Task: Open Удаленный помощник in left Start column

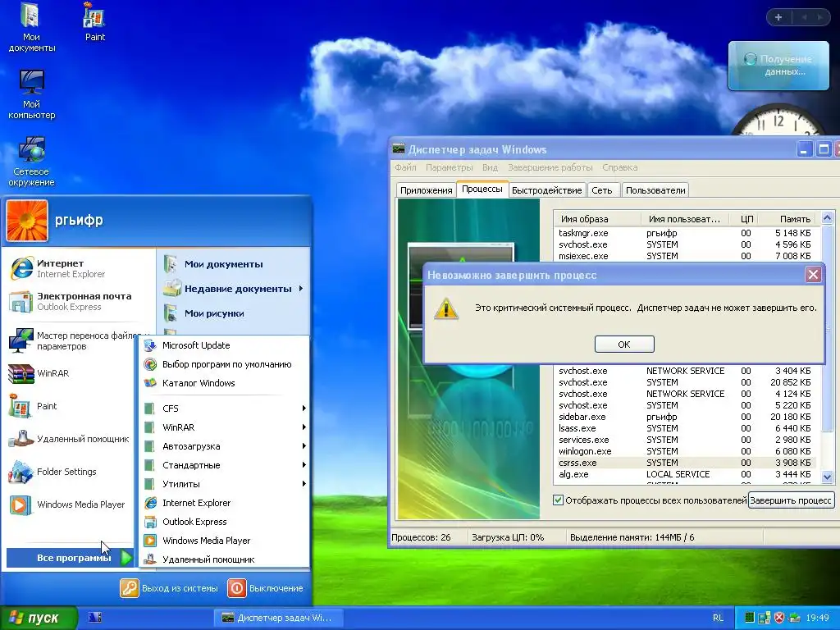Action: [70, 439]
